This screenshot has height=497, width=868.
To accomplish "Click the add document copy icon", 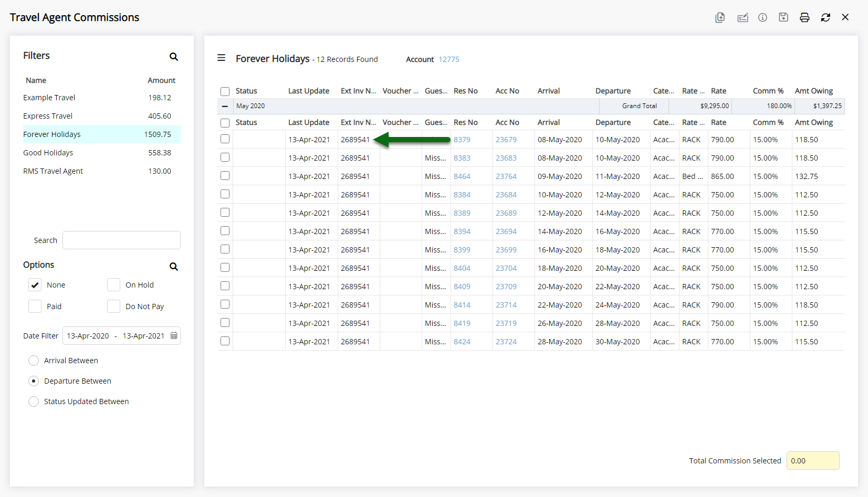I will coord(720,17).
